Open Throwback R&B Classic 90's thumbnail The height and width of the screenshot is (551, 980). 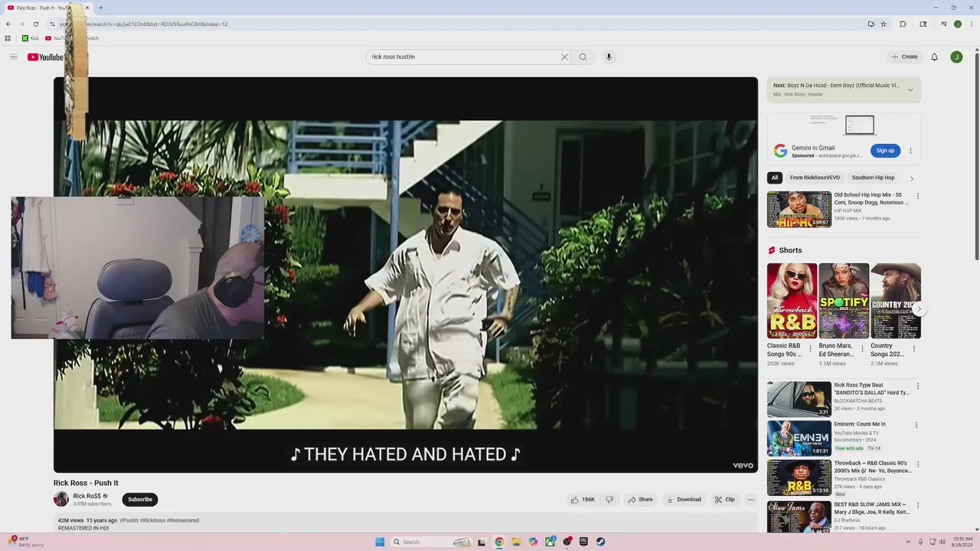(x=799, y=477)
